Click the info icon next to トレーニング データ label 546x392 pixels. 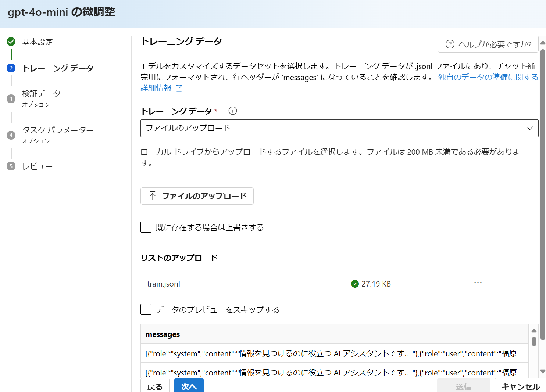click(x=233, y=111)
